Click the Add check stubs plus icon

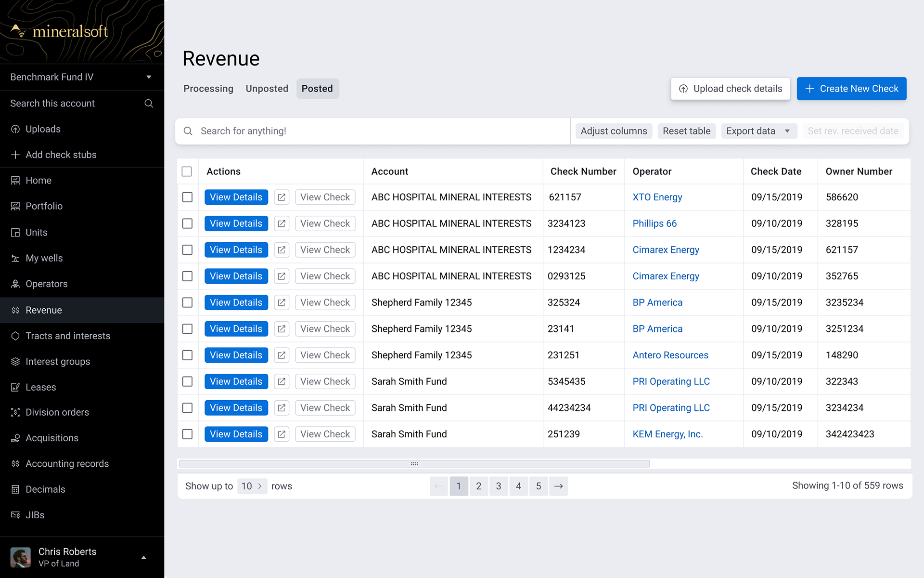(x=15, y=155)
